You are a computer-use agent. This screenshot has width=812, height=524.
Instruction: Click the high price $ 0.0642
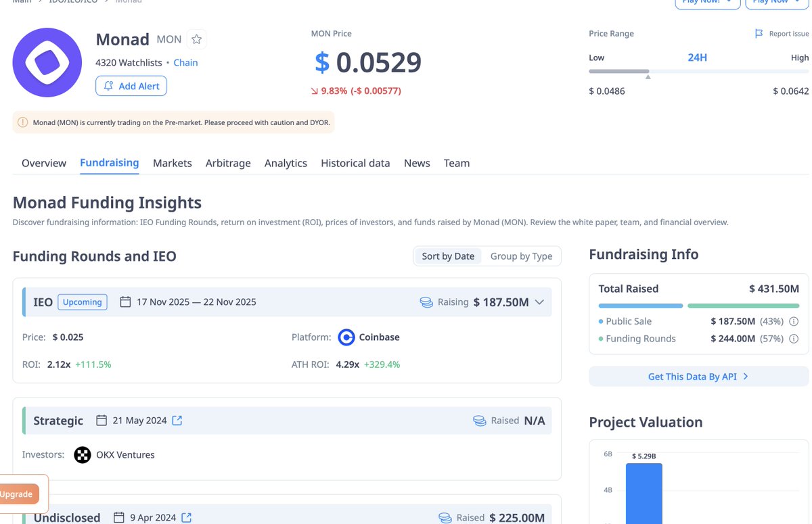(791, 91)
